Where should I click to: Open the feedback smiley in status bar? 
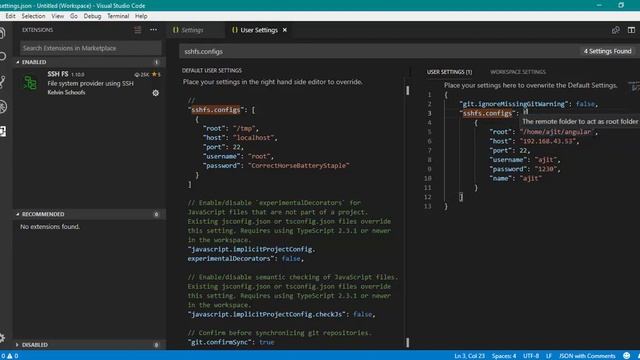(x=627, y=356)
